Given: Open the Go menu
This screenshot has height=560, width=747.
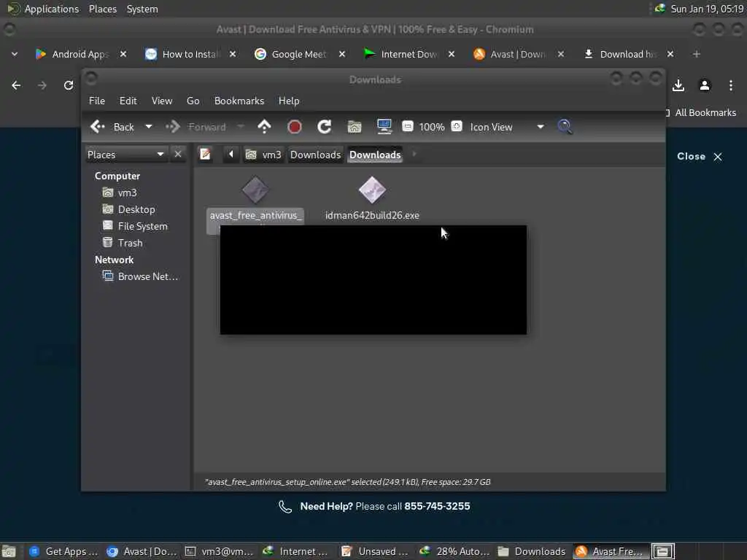Looking at the screenshot, I should coord(193,101).
